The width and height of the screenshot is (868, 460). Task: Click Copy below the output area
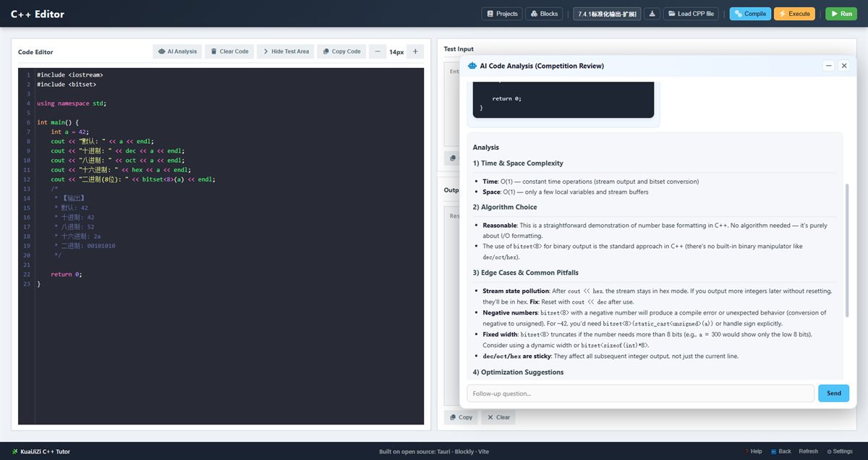click(x=460, y=417)
